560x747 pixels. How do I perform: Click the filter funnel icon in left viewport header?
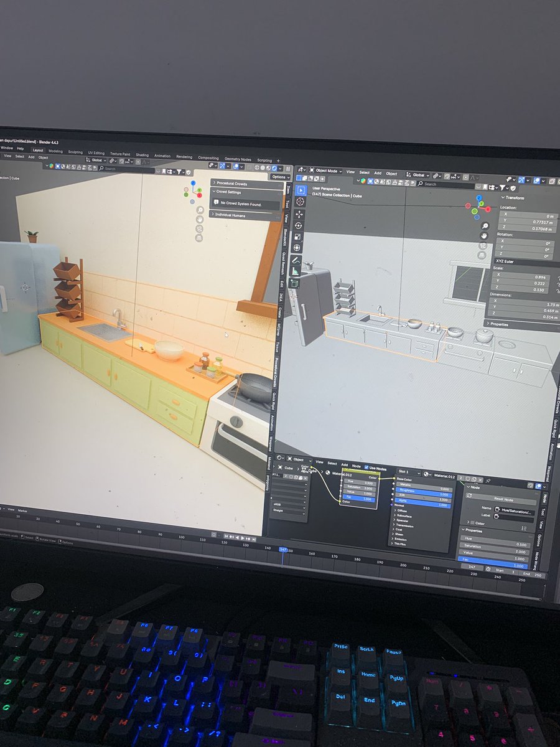(179, 171)
